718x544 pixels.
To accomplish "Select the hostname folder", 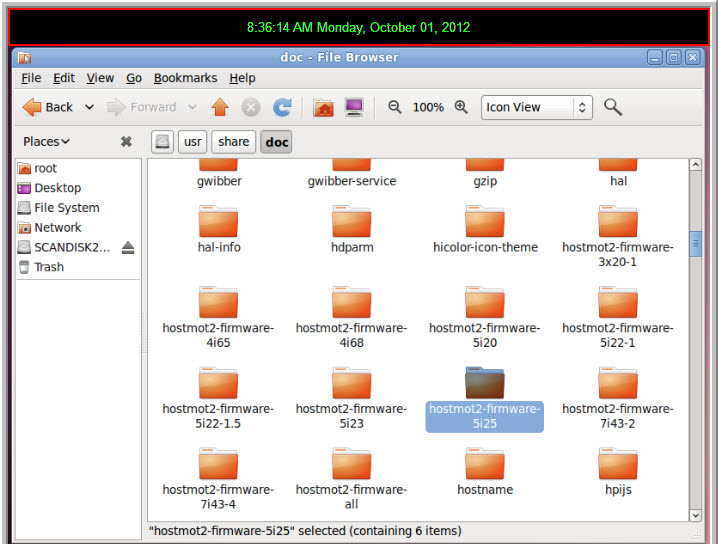I will 485,472.
